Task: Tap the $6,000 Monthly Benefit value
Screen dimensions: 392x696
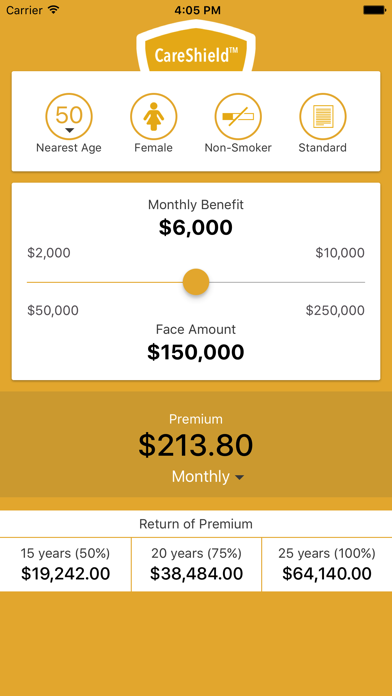Action: coord(196,228)
